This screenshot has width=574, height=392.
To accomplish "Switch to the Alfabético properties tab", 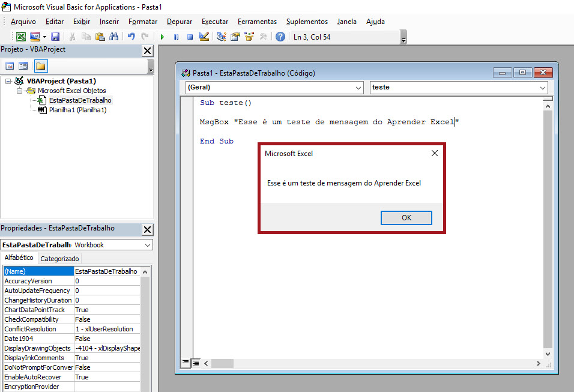I will [19, 258].
